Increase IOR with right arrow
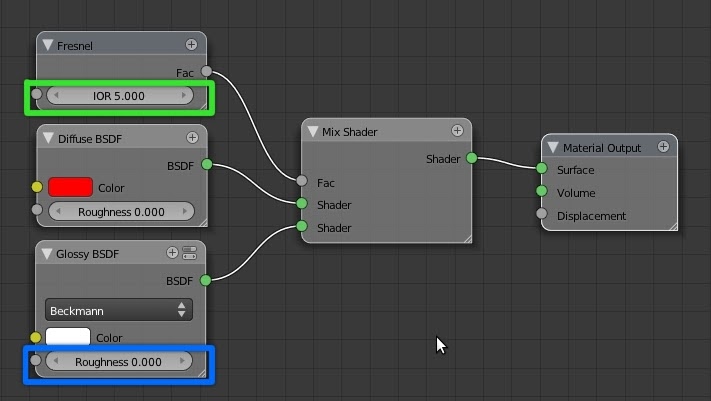711x401 pixels. (184, 95)
